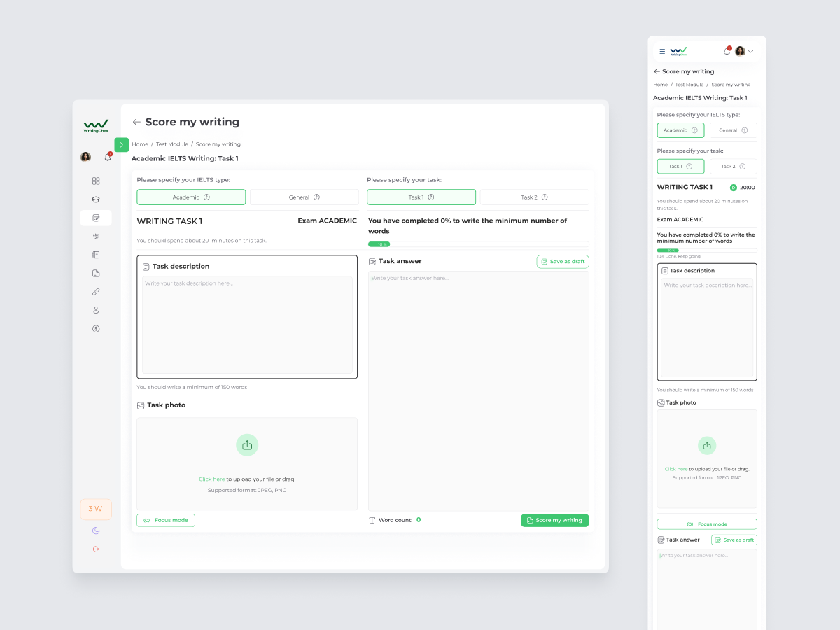Go to Test Module breadcrumb in mobile view
The height and width of the screenshot is (630, 840).
coord(689,85)
